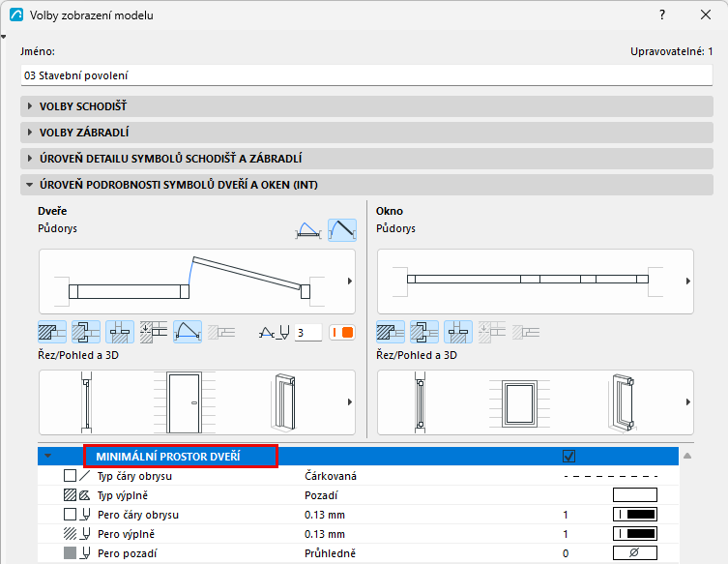Open the Typ výplně fill preview swatch
The height and width of the screenshot is (564, 728).
(x=634, y=495)
